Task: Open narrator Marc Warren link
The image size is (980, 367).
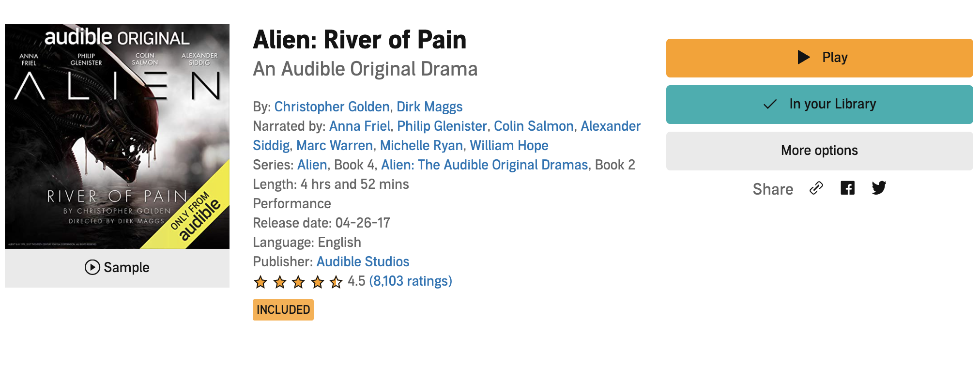Action: 335,145
